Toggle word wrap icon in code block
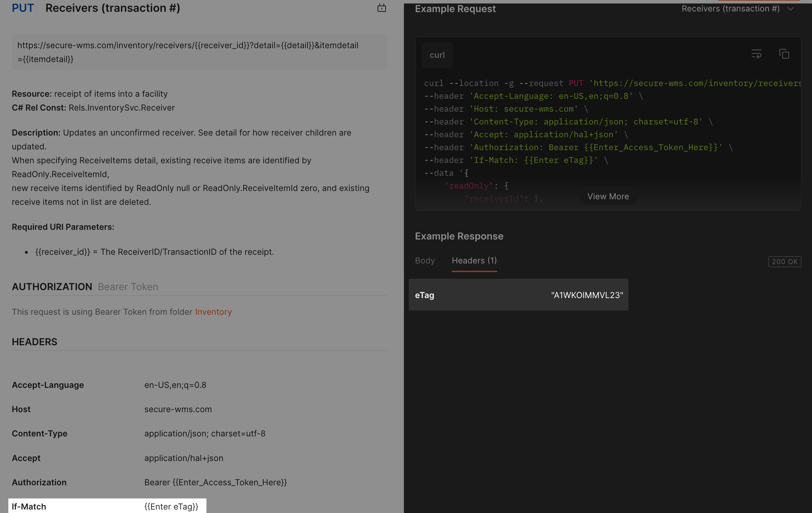Screen dimensions: 812x513 coord(756,54)
